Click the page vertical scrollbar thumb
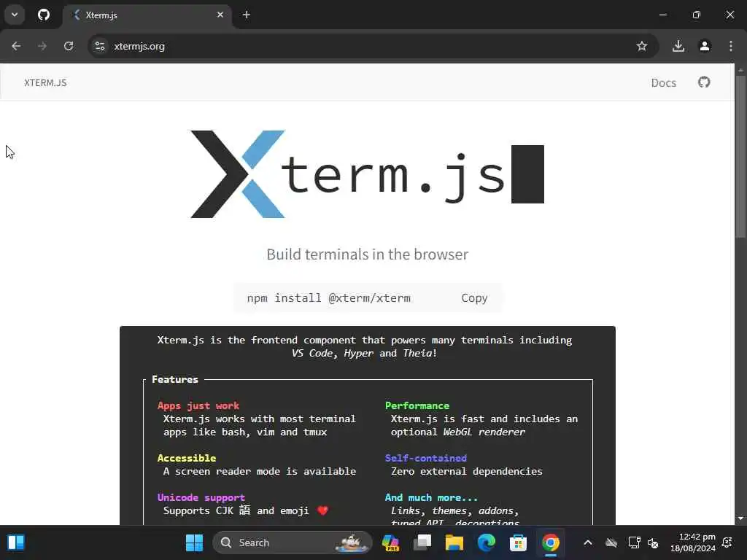The image size is (747, 560). coord(740,156)
